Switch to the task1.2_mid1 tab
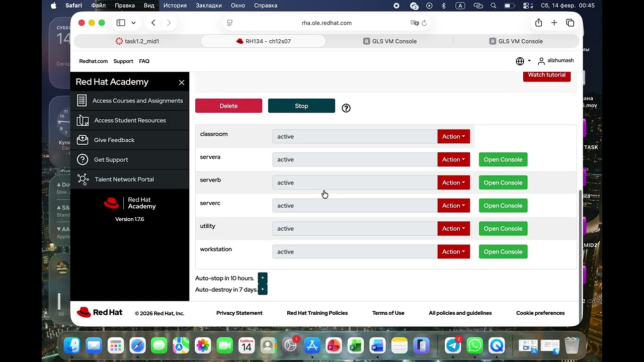 137,41
